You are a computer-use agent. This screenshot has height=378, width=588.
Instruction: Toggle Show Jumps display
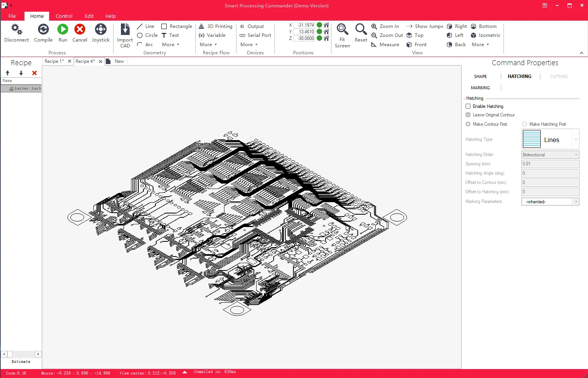(x=424, y=26)
